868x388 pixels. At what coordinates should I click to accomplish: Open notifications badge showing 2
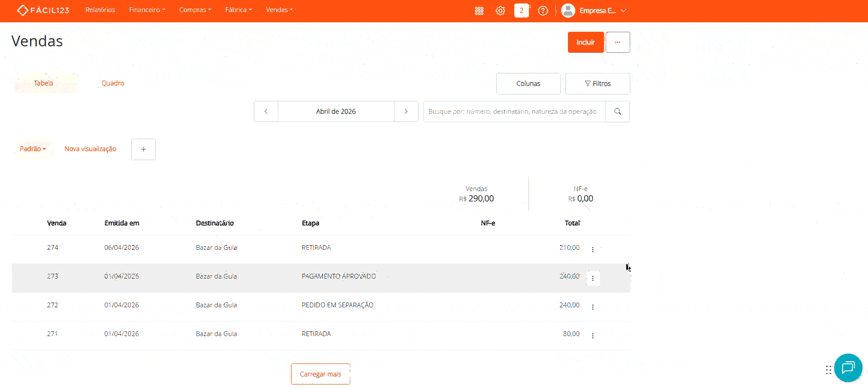(x=522, y=11)
